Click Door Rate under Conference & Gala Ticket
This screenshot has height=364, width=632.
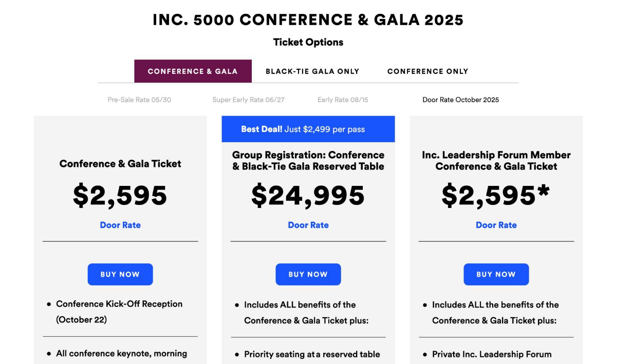point(120,225)
